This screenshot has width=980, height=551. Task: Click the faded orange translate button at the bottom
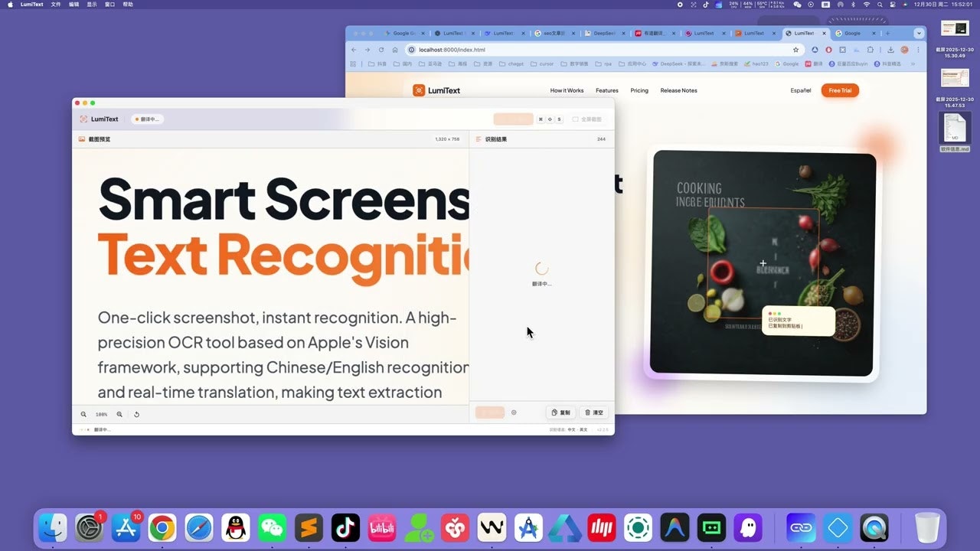tap(490, 412)
